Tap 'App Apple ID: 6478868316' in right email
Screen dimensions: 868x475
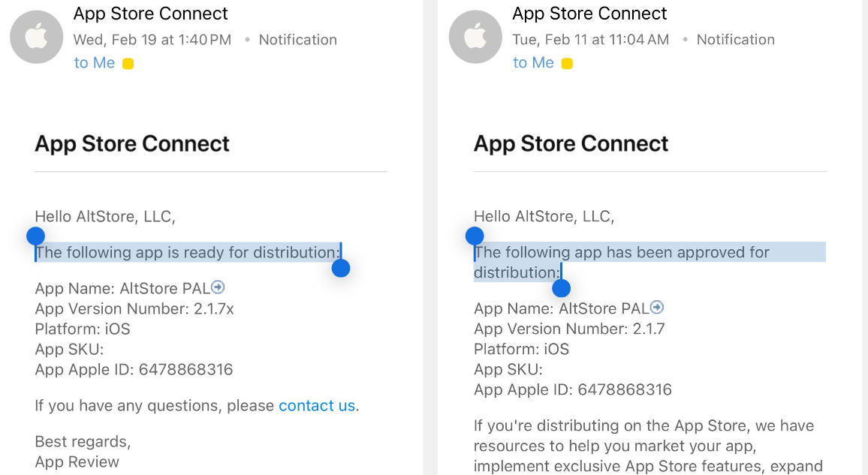pos(573,390)
